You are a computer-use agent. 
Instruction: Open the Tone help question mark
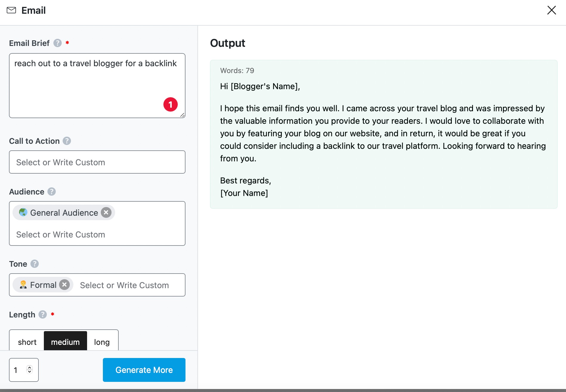[35, 264]
